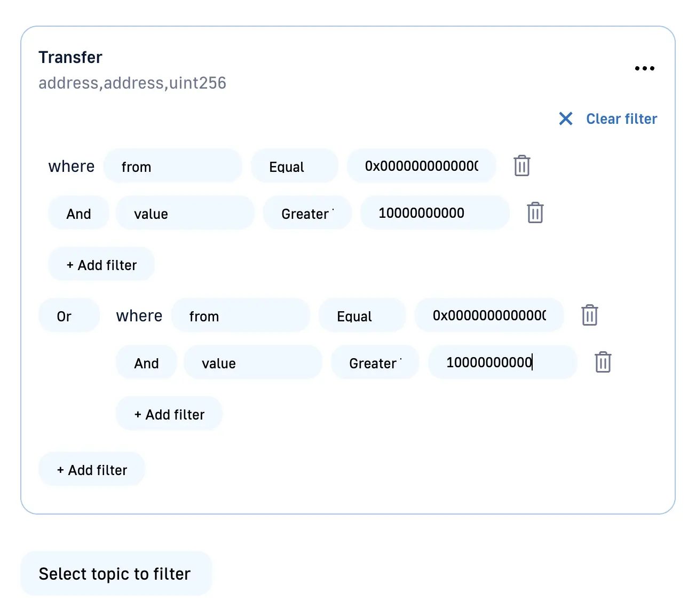
Task: Change the first group's 'Equal' operator
Action: [294, 167]
